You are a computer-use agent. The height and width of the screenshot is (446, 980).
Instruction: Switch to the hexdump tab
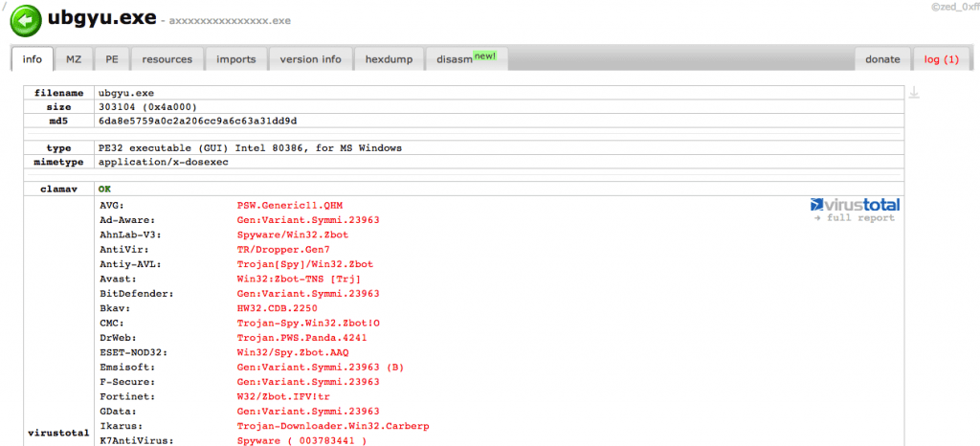(x=389, y=59)
